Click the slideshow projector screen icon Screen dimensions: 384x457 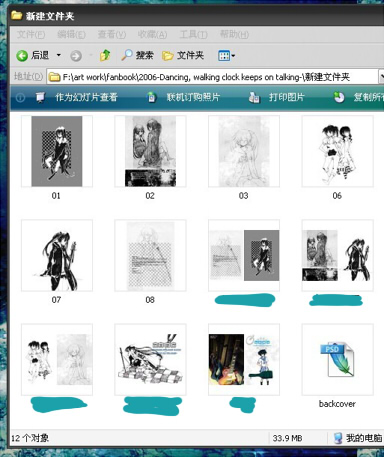[40, 97]
